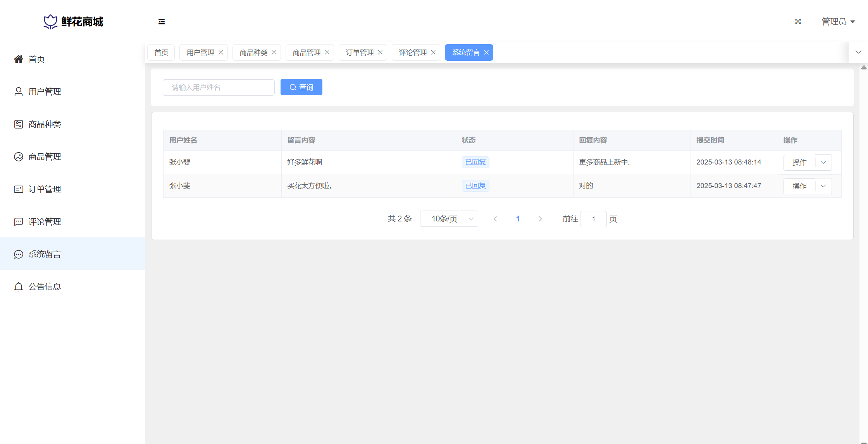
Task: Click the bell icon for 公告信息
Action: point(18,286)
